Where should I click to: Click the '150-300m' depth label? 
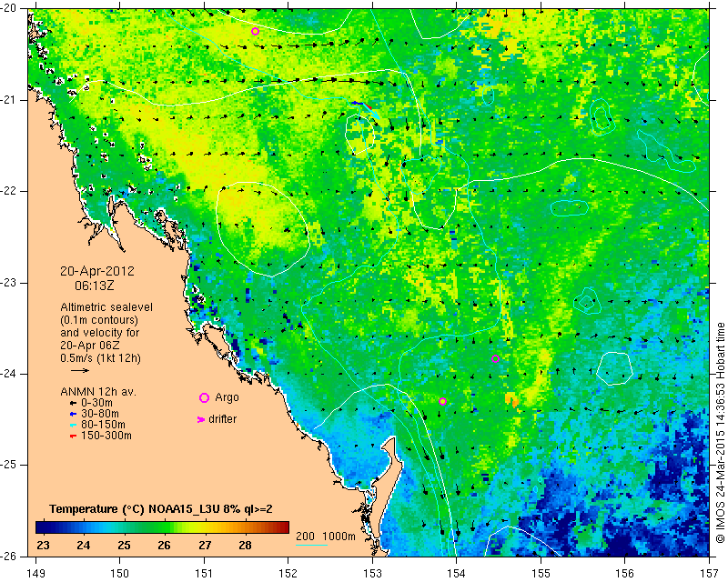(x=106, y=436)
